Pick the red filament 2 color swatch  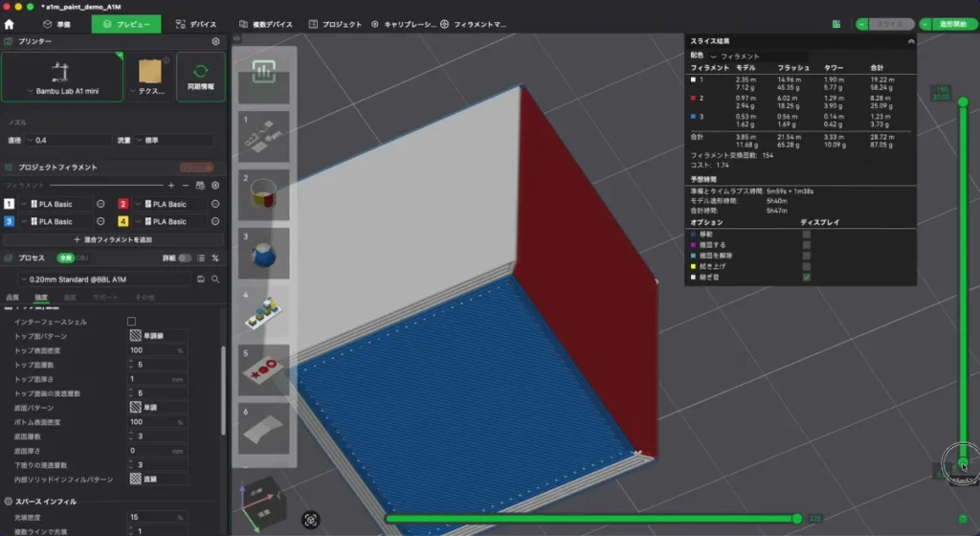pos(123,204)
